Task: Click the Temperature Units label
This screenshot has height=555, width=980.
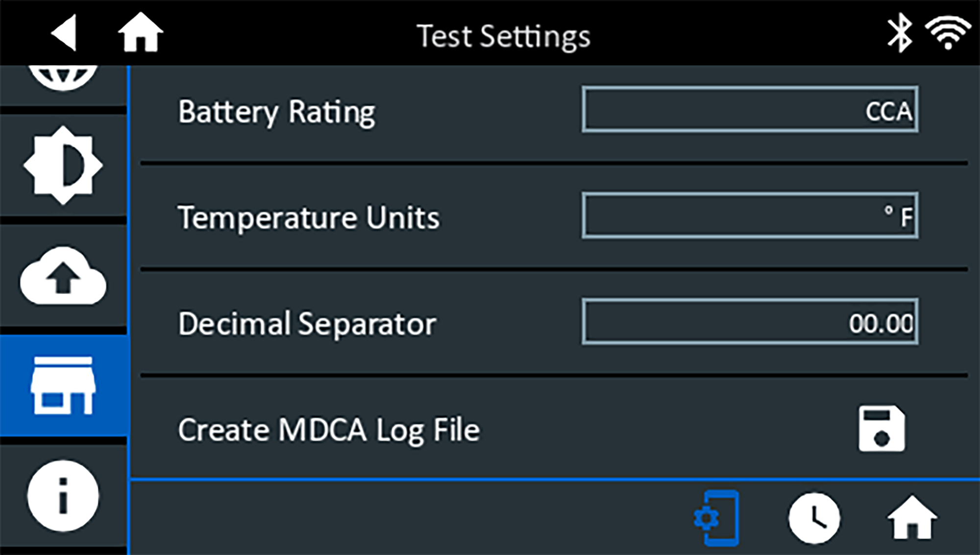Action: pos(309,217)
